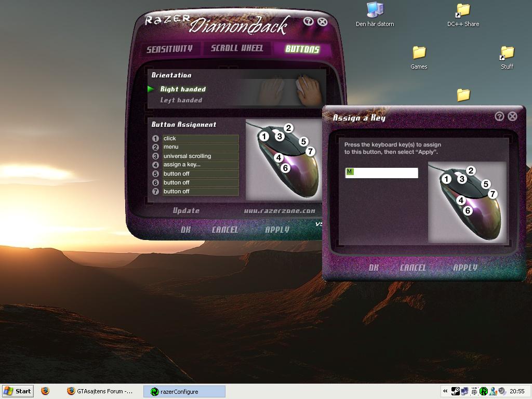The height and width of the screenshot is (399, 532).
Task: Open the www.razerzone.com link
Action: point(280,211)
